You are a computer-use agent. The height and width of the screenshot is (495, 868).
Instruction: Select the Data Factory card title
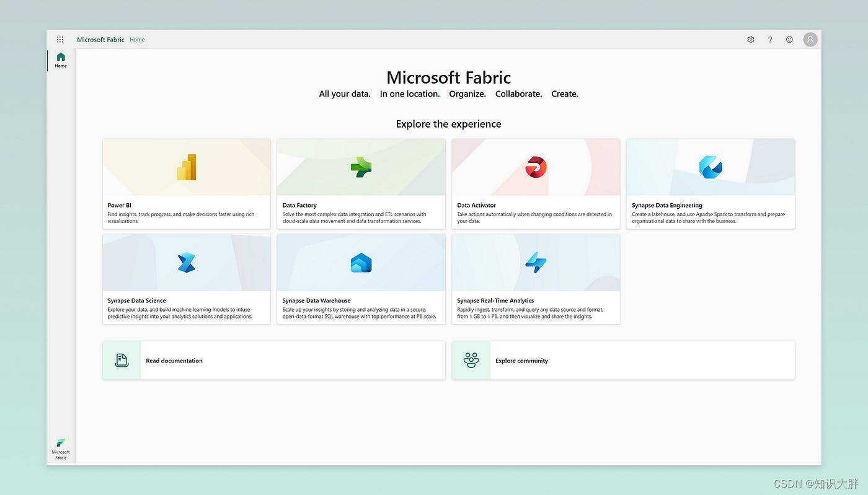(x=299, y=205)
